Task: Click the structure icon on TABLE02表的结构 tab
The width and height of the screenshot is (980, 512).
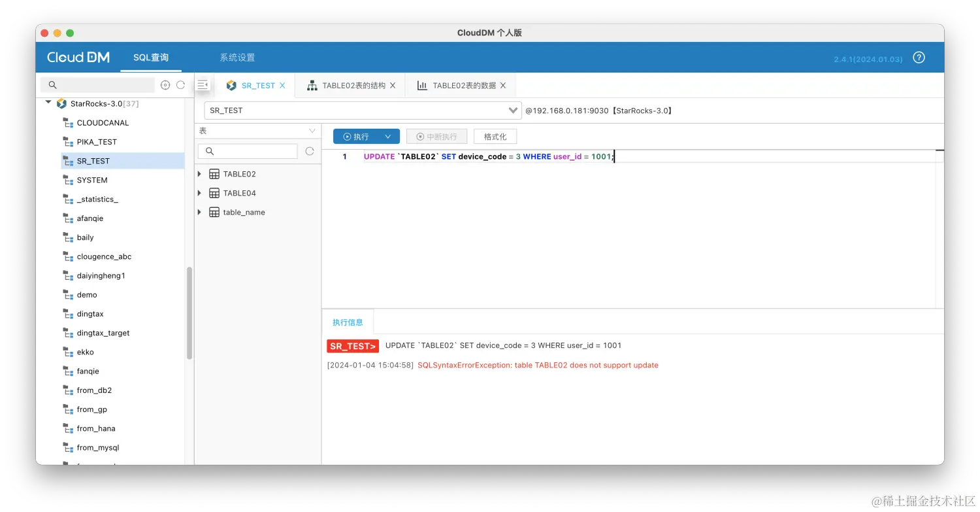Action: tap(312, 86)
